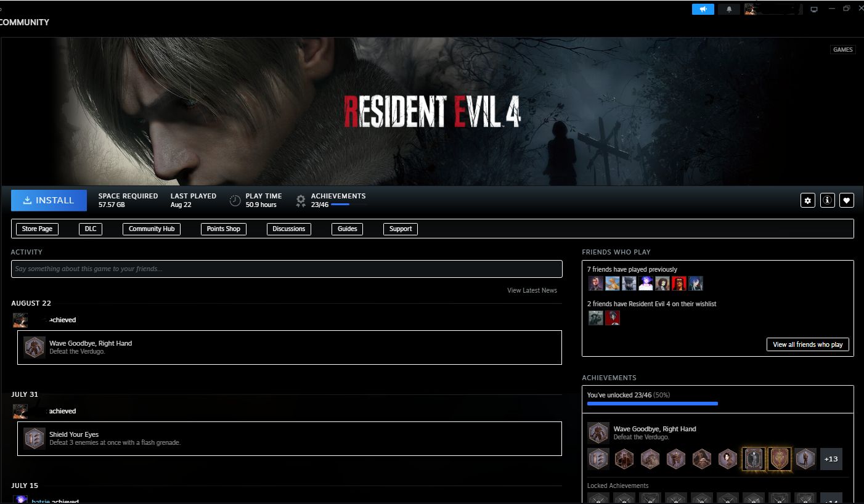Click the achievements medal icon beside 23/46

click(x=301, y=200)
